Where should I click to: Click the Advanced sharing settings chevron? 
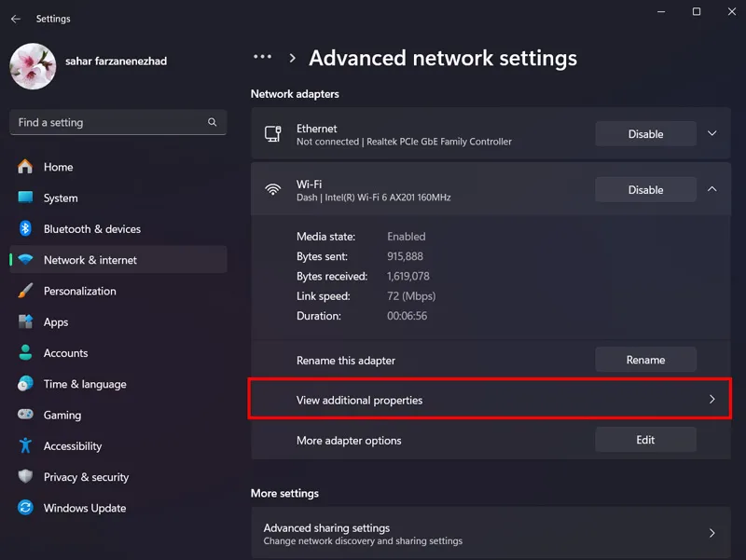pos(712,533)
